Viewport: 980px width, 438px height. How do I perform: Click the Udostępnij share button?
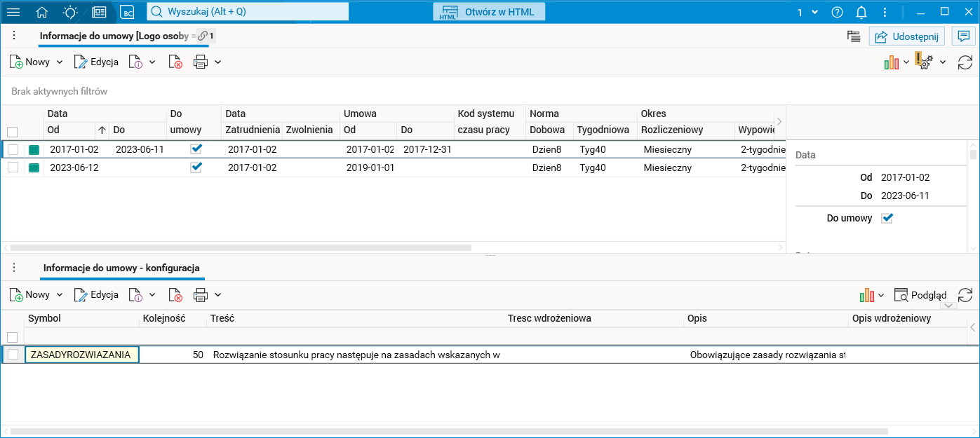908,36
